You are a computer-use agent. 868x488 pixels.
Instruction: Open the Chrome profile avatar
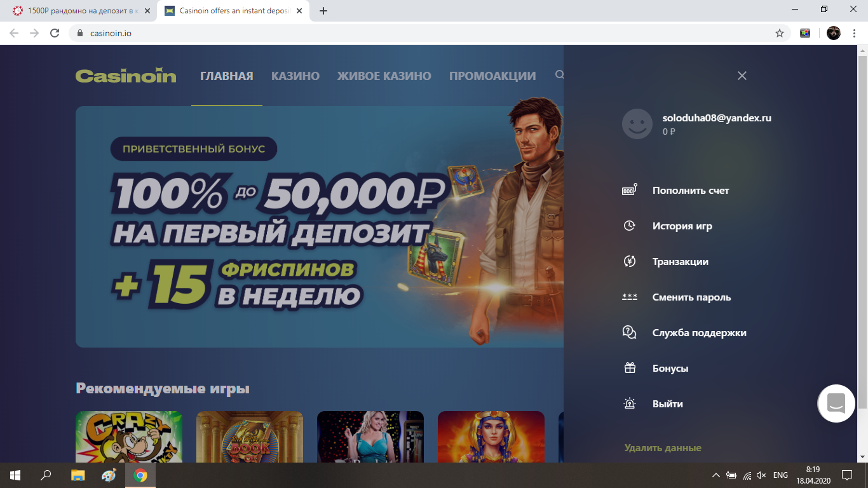pos(834,33)
